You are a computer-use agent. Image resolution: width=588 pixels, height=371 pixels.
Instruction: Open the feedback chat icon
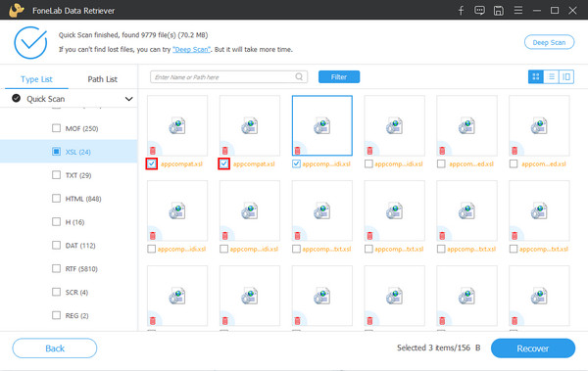coord(479,11)
